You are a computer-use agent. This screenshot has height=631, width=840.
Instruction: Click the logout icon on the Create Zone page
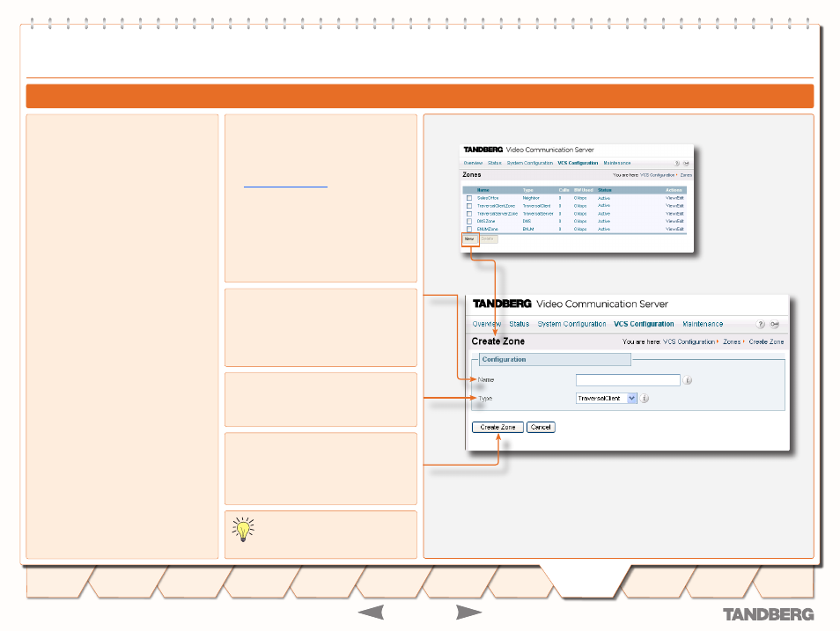click(775, 324)
